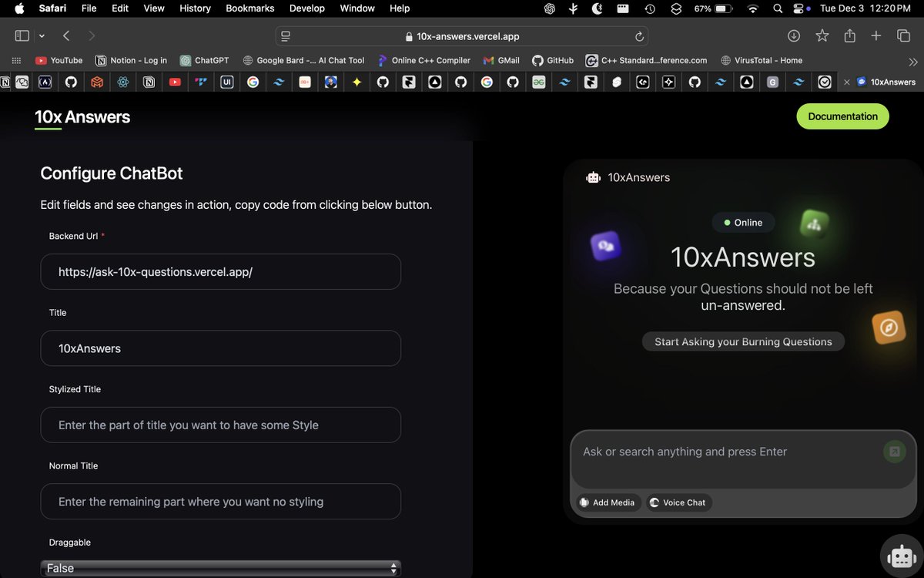Image resolution: width=924 pixels, height=578 pixels.
Task: Show Safari downloads
Action: tap(794, 36)
